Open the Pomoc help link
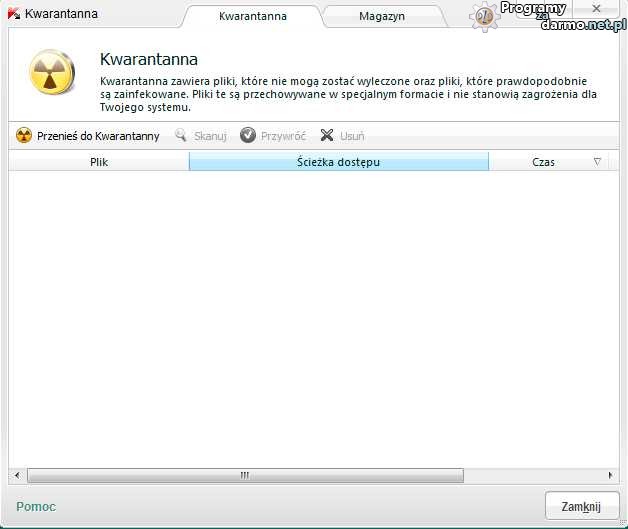 (x=36, y=507)
